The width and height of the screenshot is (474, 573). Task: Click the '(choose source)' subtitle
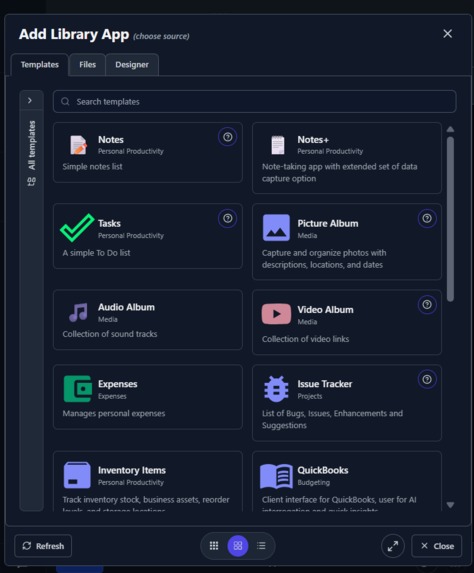[x=161, y=36]
